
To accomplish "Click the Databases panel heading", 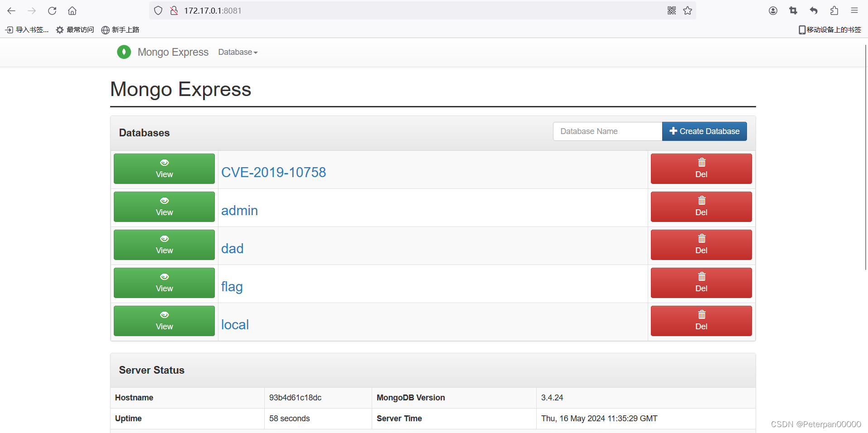I will [x=144, y=133].
